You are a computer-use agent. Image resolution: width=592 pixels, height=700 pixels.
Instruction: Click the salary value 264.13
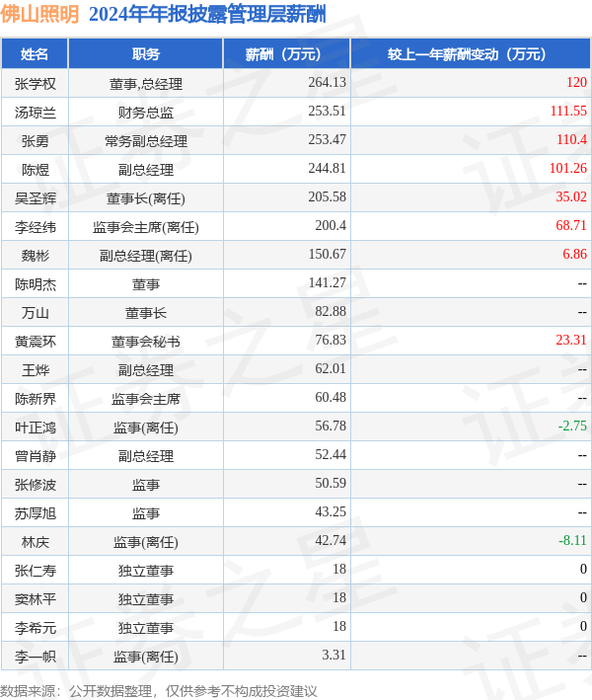click(x=327, y=83)
